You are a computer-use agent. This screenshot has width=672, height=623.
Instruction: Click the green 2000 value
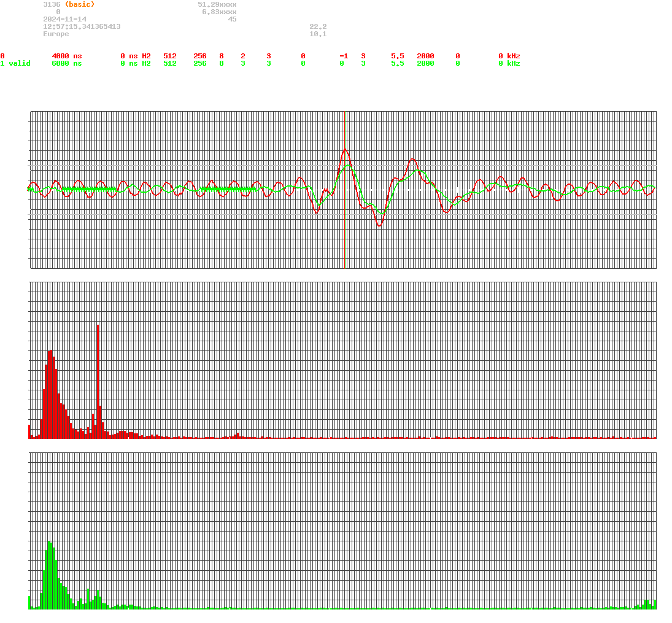point(425,63)
